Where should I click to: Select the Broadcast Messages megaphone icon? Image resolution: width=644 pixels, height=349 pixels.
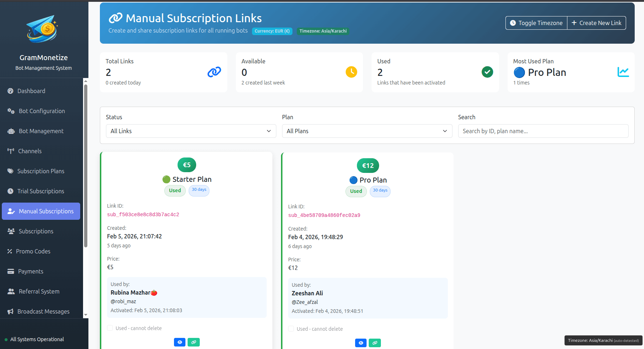pos(10,311)
